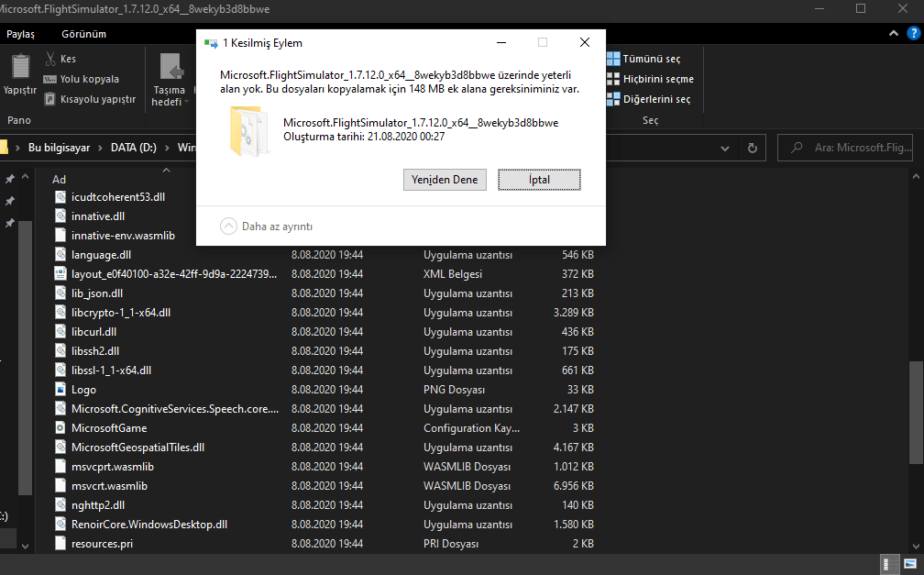This screenshot has width=924, height=575.
Task: Collapse details via Daha az ayrıntı
Action: (267, 227)
